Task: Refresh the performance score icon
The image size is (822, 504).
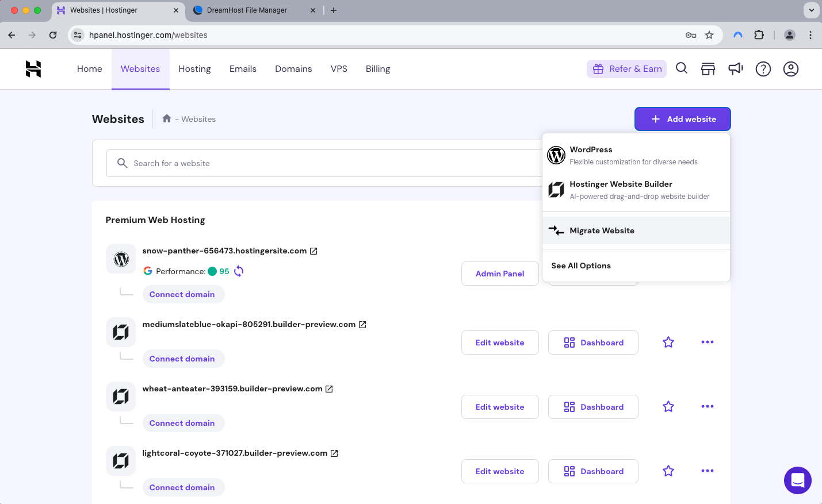Action: pos(239,271)
